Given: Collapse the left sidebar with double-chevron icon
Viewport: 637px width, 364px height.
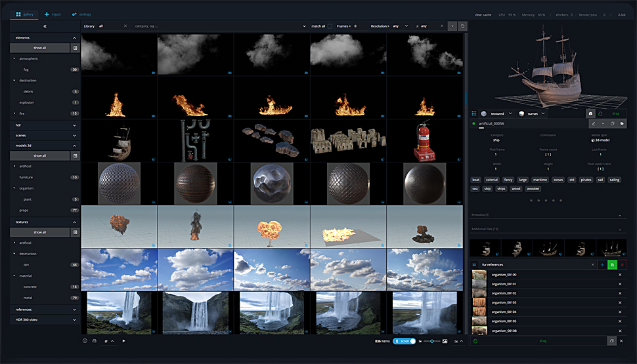Looking at the screenshot, I should (x=45, y=26).
